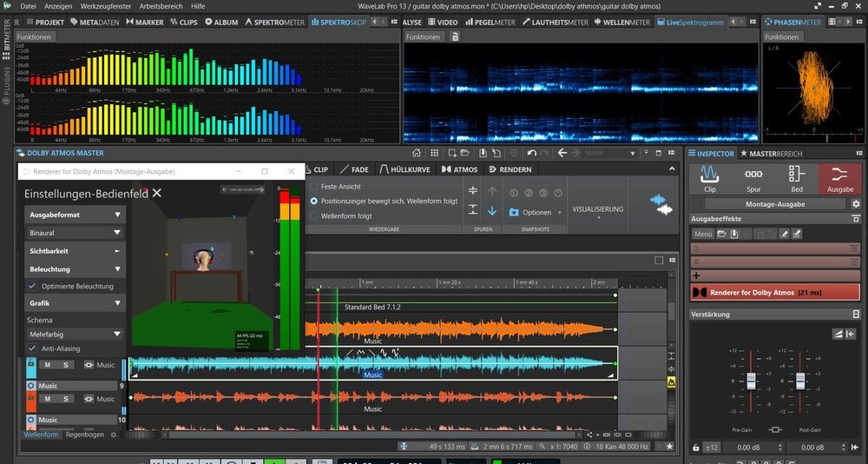Viewport: 868px width, 464px height.
Task: Select the Bed inspector icon
Action: [797, 178]
